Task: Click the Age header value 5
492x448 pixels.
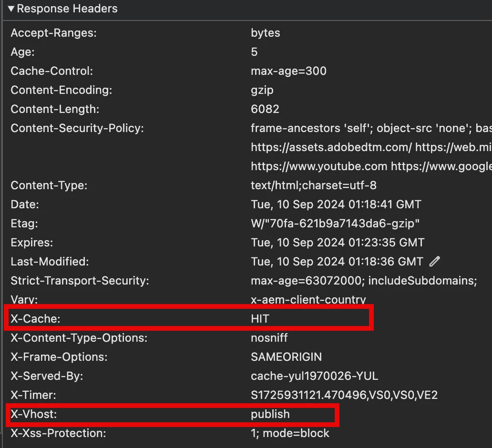Action: (x=254, y=52)
